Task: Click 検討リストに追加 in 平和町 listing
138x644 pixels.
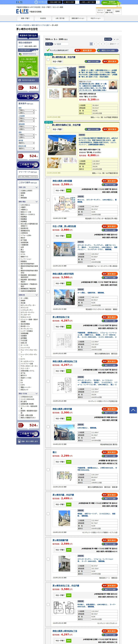Action: tap(110, 278)
